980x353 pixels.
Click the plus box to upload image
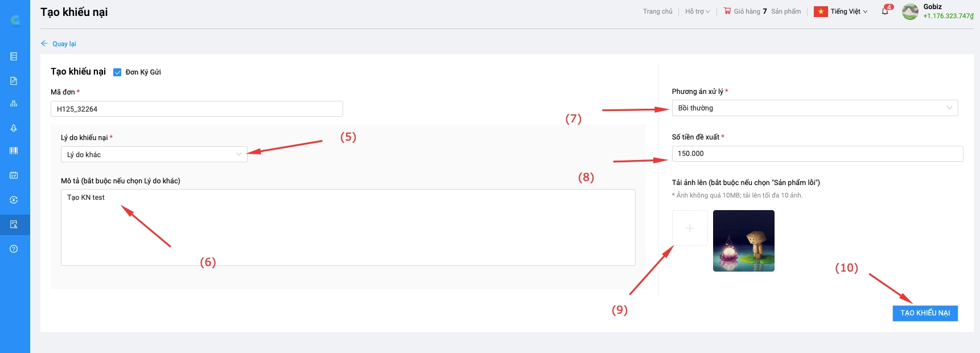pyautogui.click(x=690, y=228)
